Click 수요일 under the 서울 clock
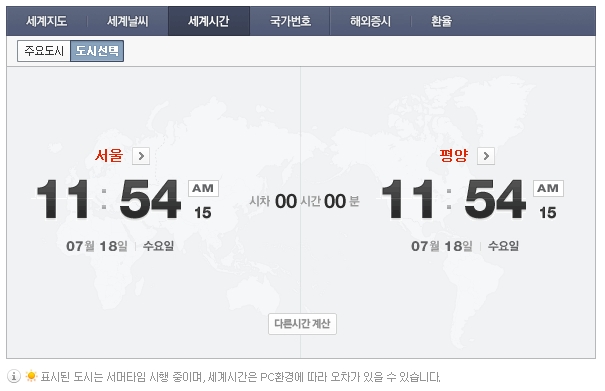 point(159,246)
